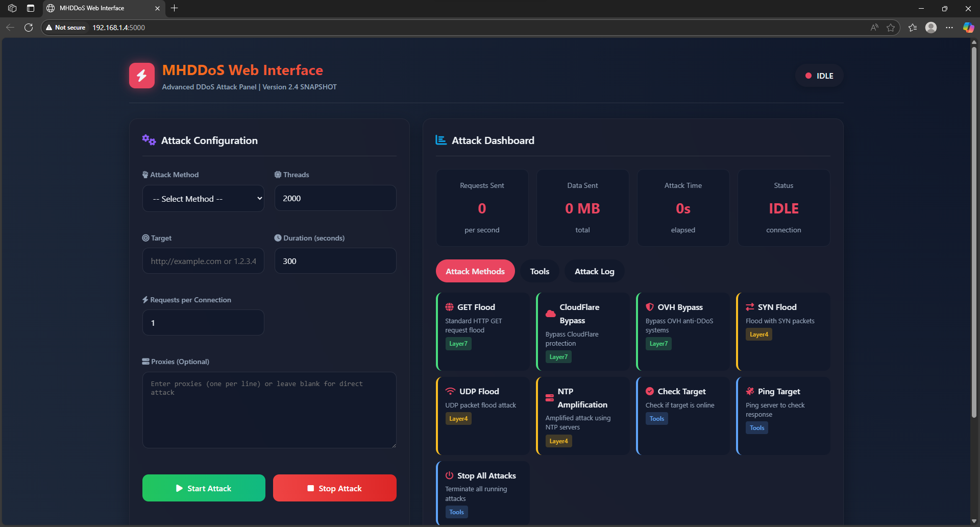Click the red IDLE status dot
980x527 pixels.
tap(808, 76)
